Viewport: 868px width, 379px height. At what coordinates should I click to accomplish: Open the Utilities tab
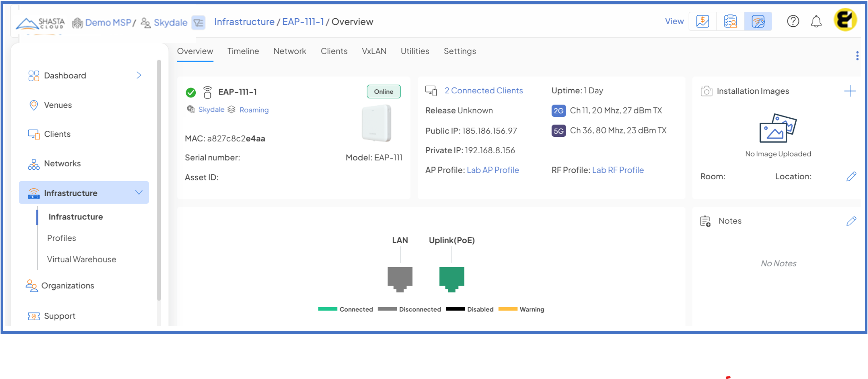point(414,51)
